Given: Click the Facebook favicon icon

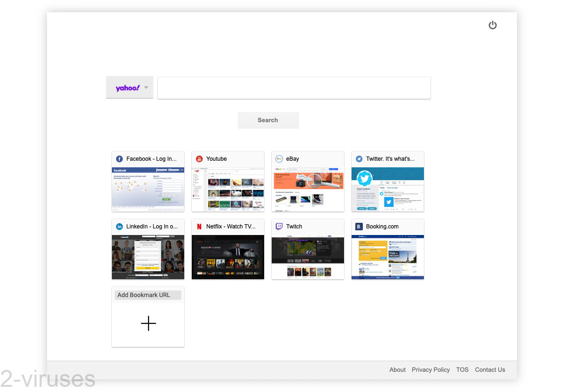Looking at the screenshot, I should pyautogui.click(x=119, y=159).
